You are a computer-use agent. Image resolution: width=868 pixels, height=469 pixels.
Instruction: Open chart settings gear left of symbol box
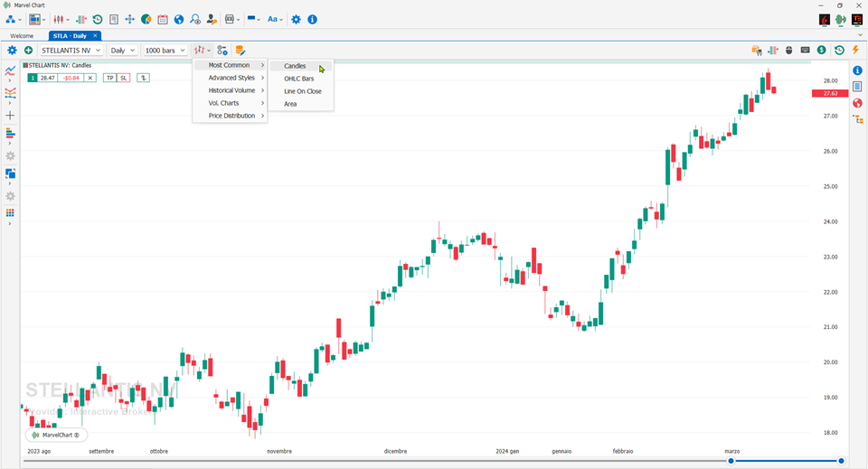[x=12, y=51]
